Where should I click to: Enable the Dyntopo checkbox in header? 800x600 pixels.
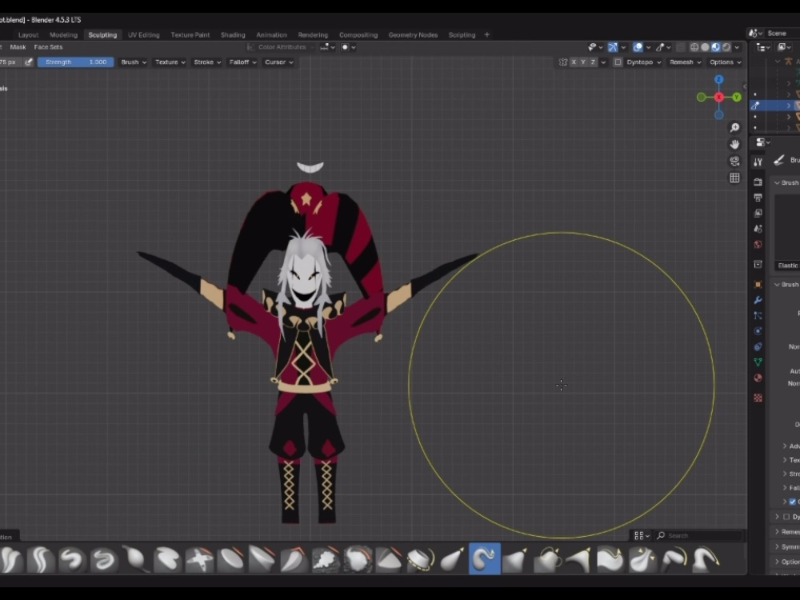coord(618,62)
